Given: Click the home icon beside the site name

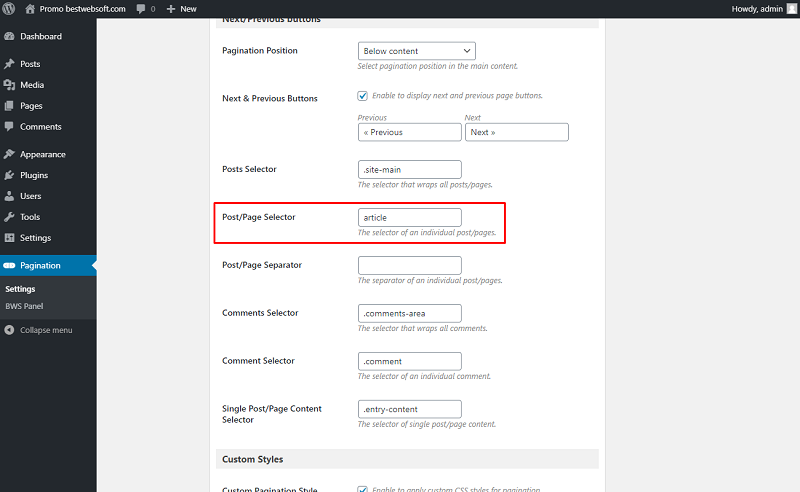Looking at the screenshot, I should pos(30,9).
